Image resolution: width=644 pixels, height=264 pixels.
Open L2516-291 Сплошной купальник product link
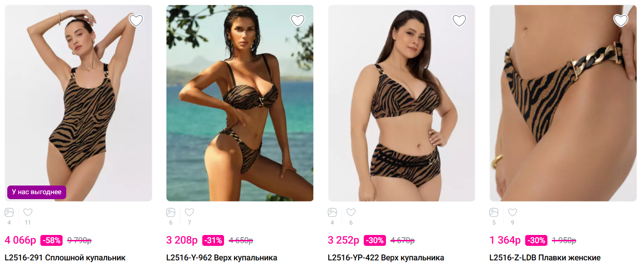[x=65, y=258]
